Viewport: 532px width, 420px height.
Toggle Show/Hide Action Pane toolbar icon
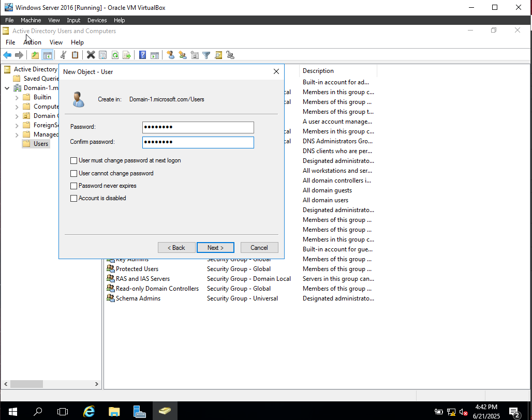[x=155, y=55]
